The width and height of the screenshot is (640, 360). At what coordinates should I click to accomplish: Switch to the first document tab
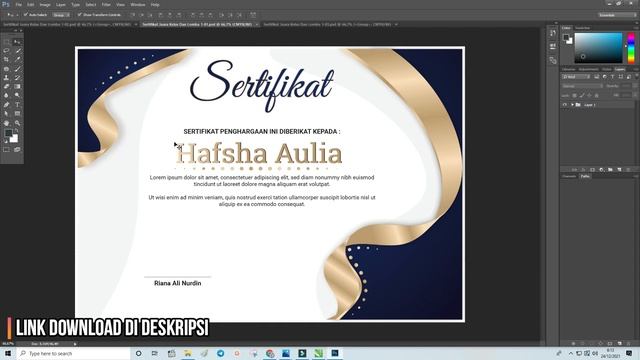click(x=67, y=24)
